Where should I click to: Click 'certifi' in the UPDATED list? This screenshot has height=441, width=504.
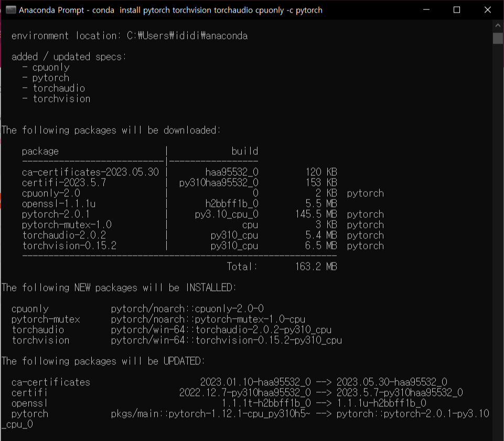tap(29, 393)
